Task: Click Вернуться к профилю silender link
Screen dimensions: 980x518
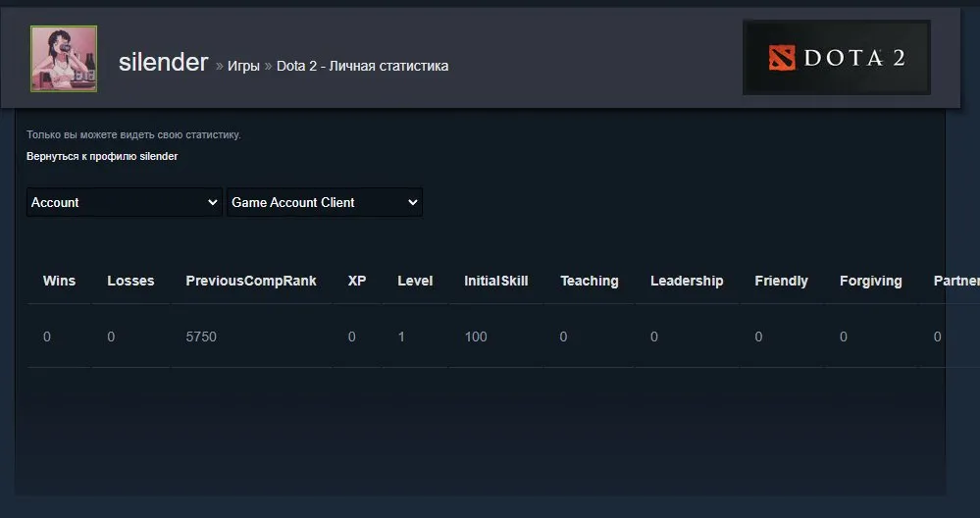Action: pyautogui.click(x=102, y=156)
